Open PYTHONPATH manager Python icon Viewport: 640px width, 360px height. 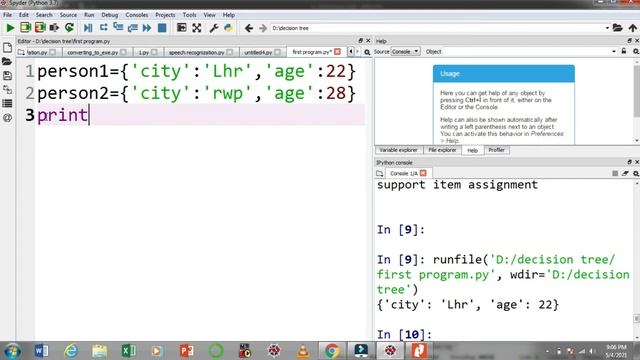(228, 28)
